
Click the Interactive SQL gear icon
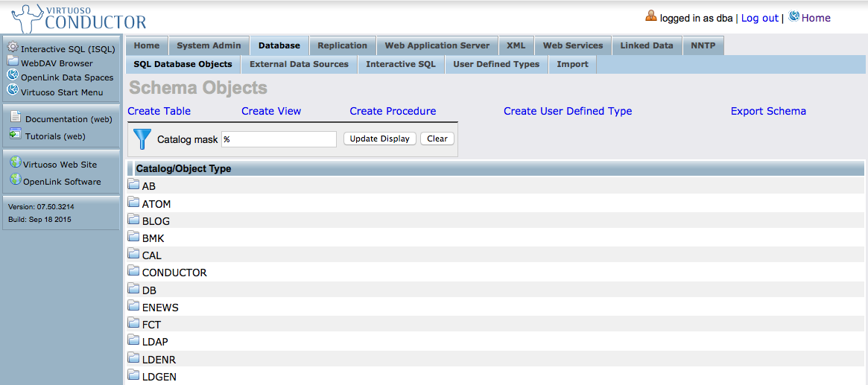click(x=13, y=48)
